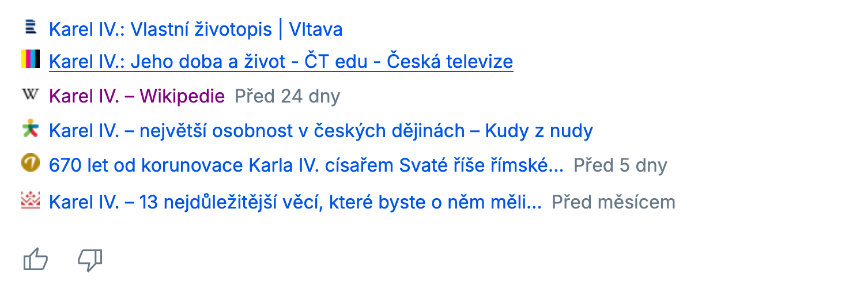The height and width of the screenshot is (288, 868).
Task: Click the Vltava radio favicon
Action: click(x=31, y=26)
